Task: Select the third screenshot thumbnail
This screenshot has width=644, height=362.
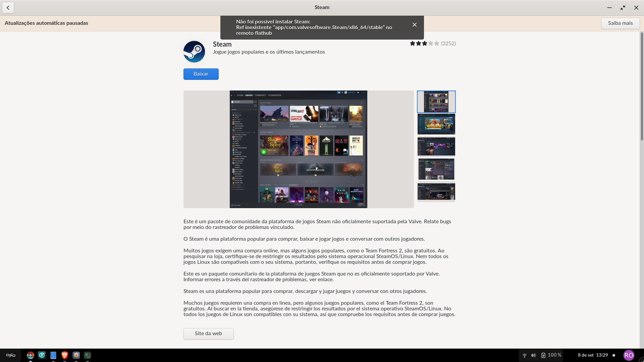Action: point(436,146)
